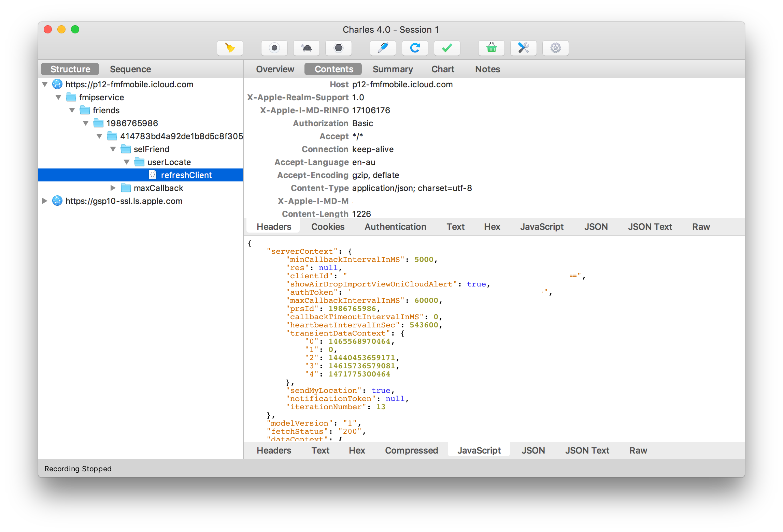The image size is (783, 532).
Task: Select request JSON Text tab beside Raw
Action: (650, 227)
